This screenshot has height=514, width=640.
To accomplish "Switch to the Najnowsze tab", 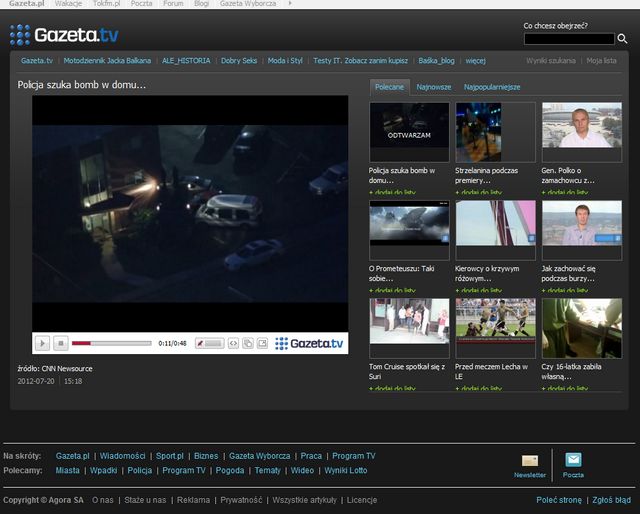I will click(433, 87).
